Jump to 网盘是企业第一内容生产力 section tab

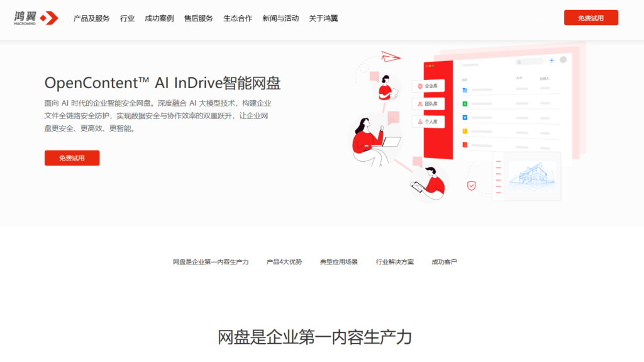tap(211, 262)
